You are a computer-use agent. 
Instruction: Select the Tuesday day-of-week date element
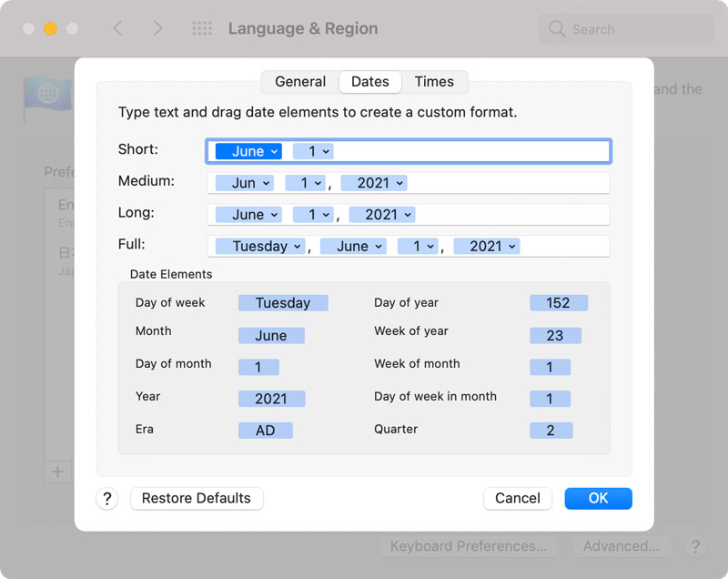click(x=283, y=303)
